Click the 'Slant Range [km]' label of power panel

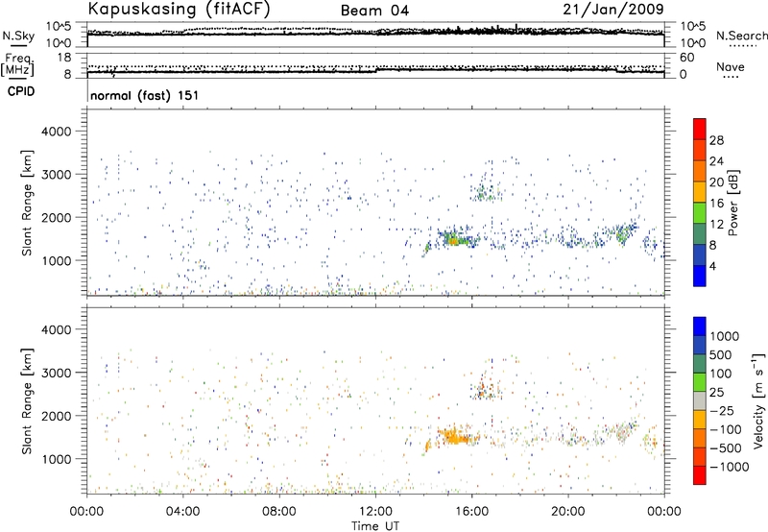click(27, 203)
